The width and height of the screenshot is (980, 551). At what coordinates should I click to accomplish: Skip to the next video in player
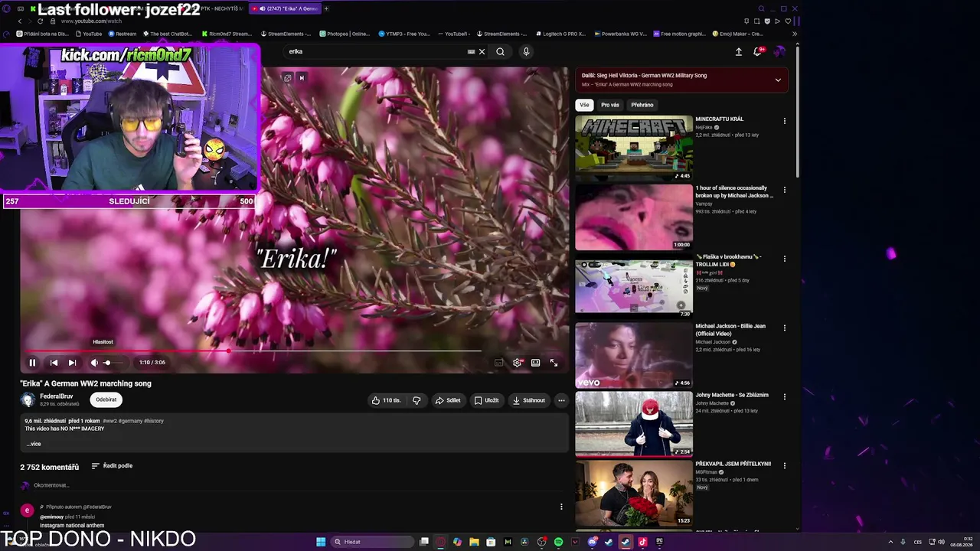pyautogui.click(x=72, y=363)
